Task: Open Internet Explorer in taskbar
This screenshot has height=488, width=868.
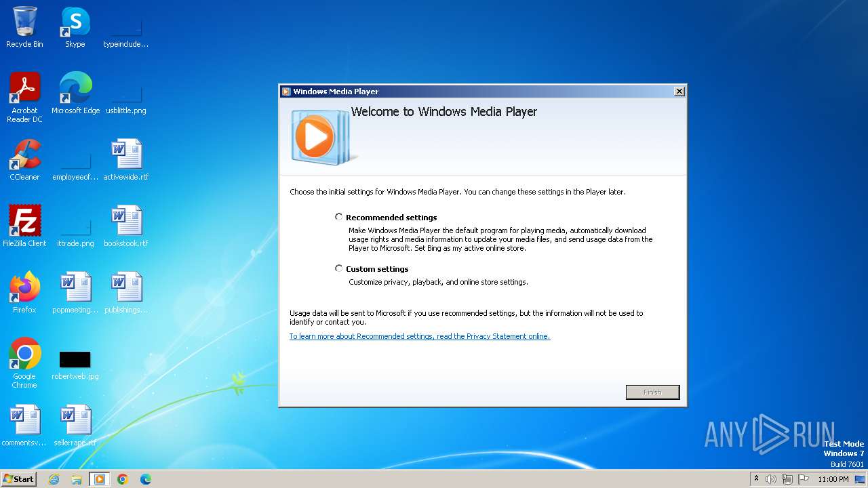Action: 54,479
